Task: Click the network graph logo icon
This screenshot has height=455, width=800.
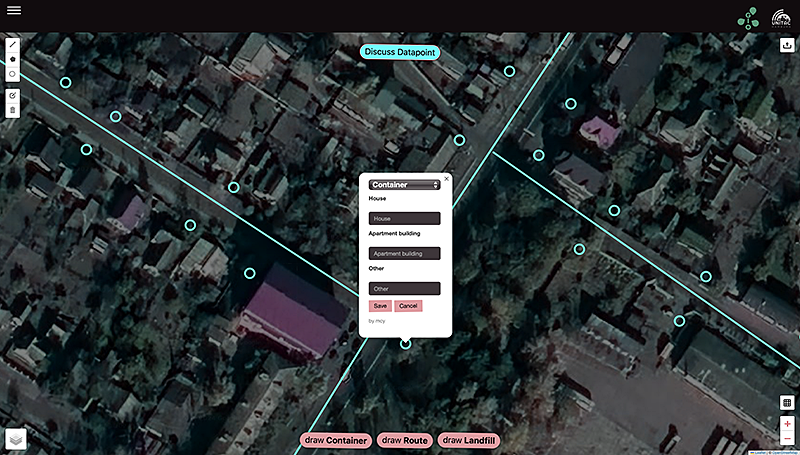Action: [x=747, y=17]
